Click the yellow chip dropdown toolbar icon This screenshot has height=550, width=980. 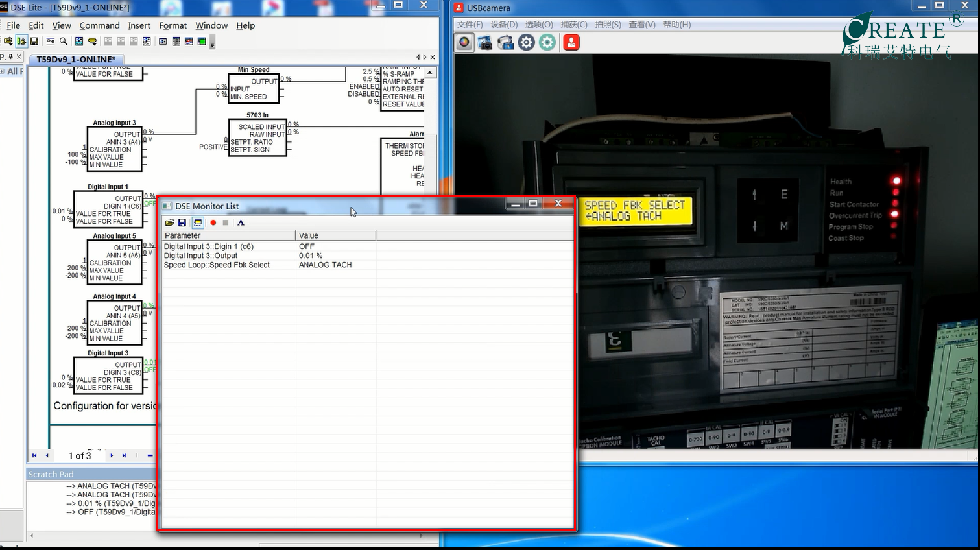tap(92, 42)
